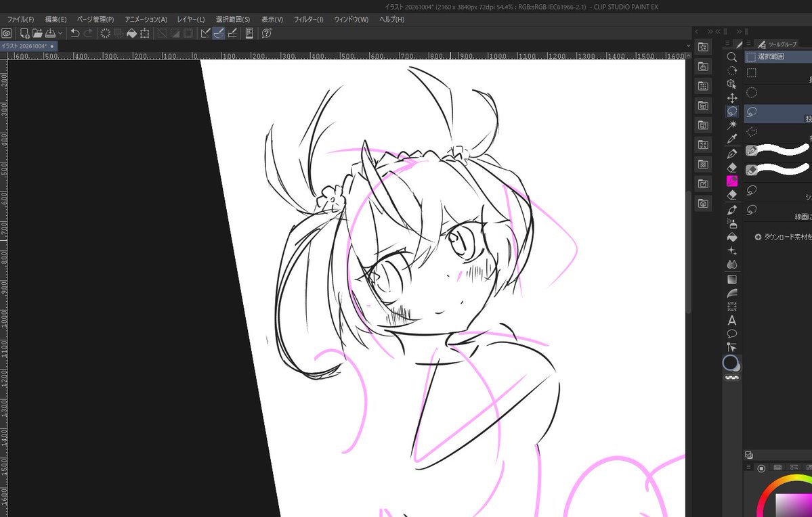The image size is (812, 517).
Task: Toggle the checkbox icon above color wheel
Action: [749, 455]
